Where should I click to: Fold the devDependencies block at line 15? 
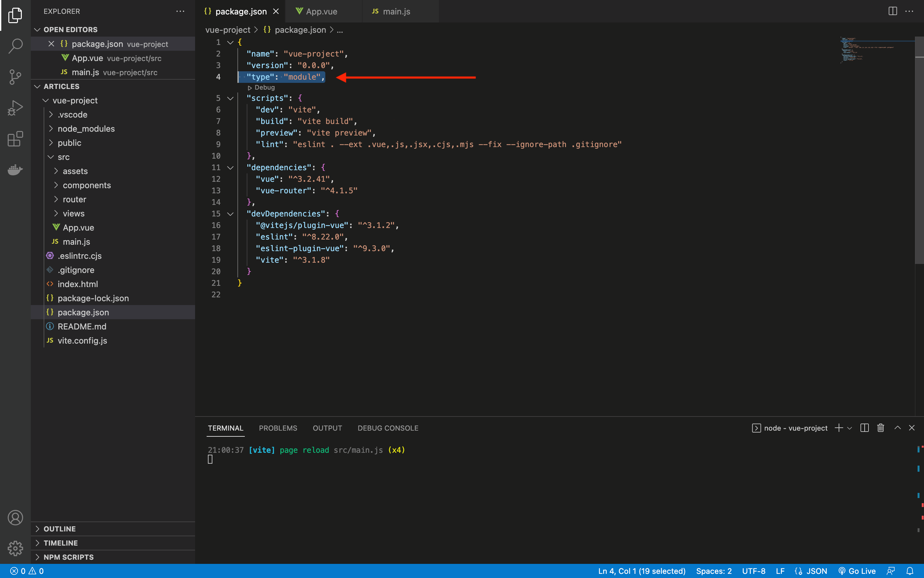(x=230, y=214)
